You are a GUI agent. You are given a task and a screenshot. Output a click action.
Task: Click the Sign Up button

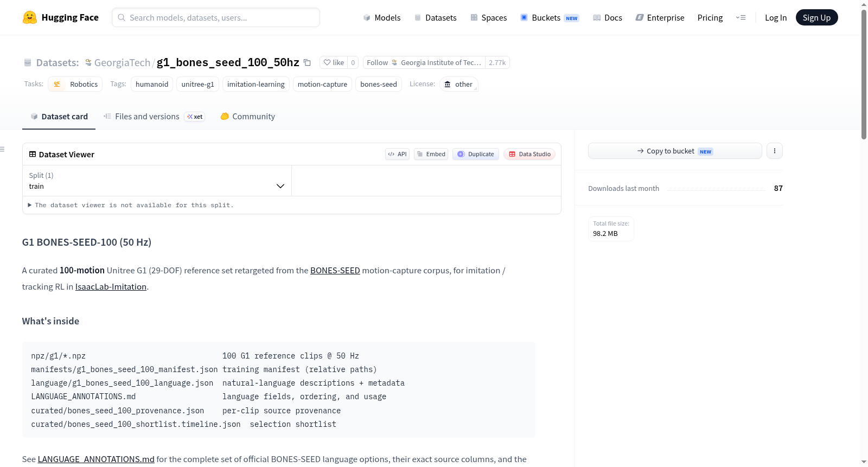click(x=816, y=17)
